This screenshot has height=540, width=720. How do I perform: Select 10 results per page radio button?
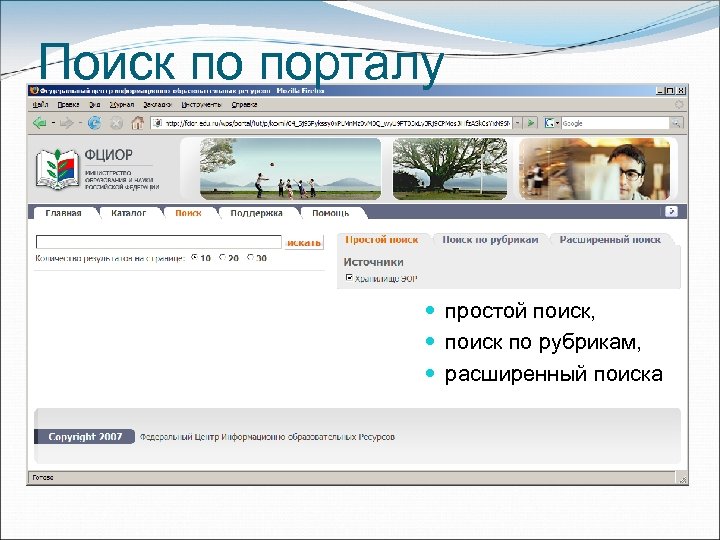[194, 257]
